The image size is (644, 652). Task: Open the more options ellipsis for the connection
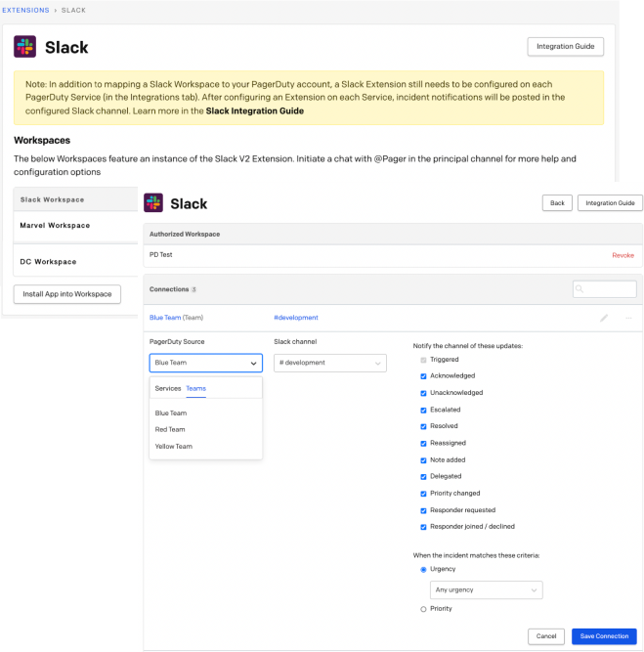[628, 318]
